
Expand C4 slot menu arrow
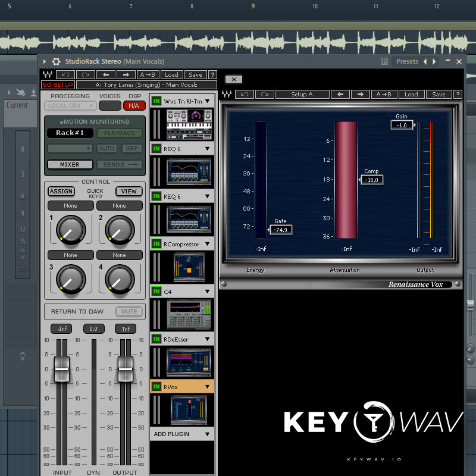(x=207, y=292)
